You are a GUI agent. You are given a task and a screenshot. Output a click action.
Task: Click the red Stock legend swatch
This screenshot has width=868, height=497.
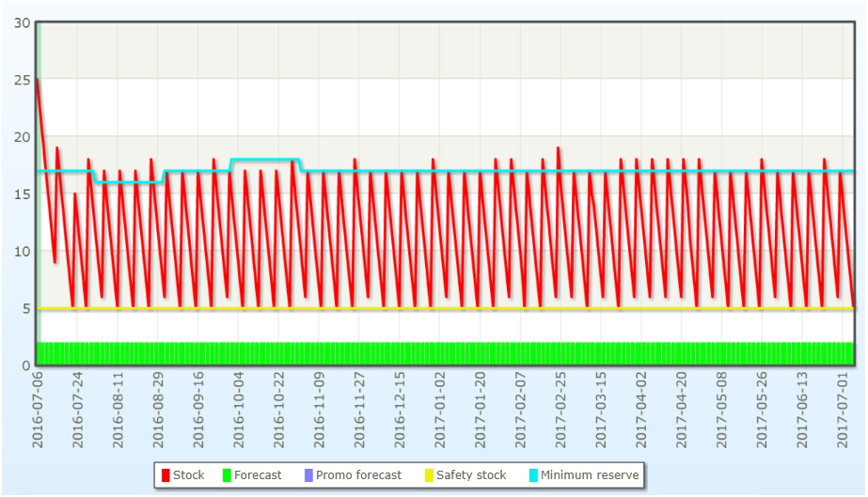(166, 475)
